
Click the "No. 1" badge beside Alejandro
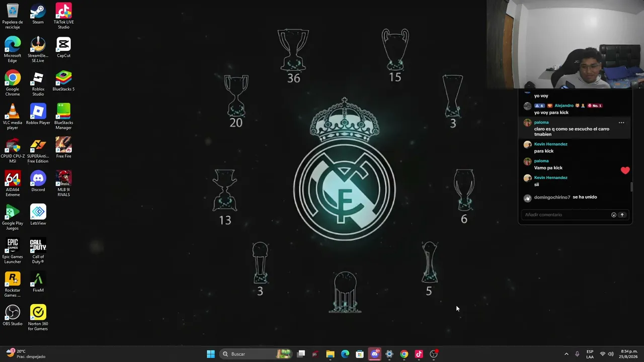[595, 106]
